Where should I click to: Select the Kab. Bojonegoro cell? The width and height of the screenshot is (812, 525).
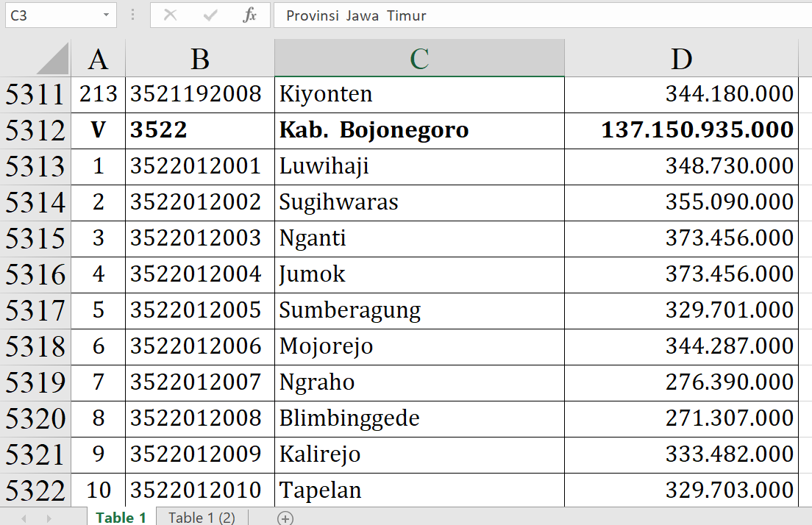(x=419, y=131)
